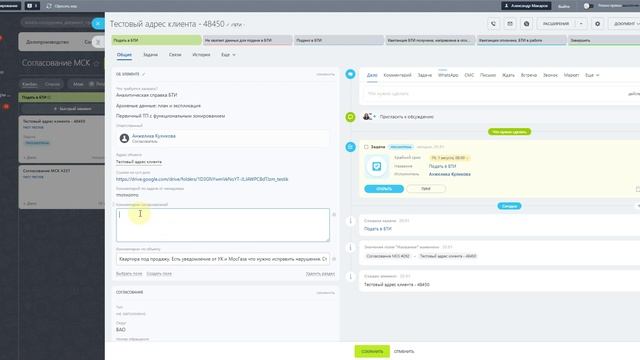Click the user name button in the top bar
Image resolution: width=640 pixels, height=360 pixels.
[x=526, y=6]
